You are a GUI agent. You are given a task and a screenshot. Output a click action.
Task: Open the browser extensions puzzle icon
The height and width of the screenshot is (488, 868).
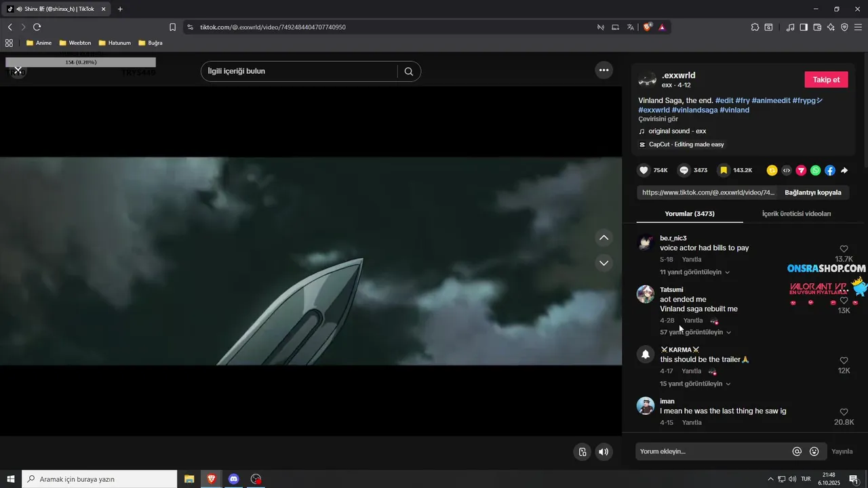coord(755,27)
